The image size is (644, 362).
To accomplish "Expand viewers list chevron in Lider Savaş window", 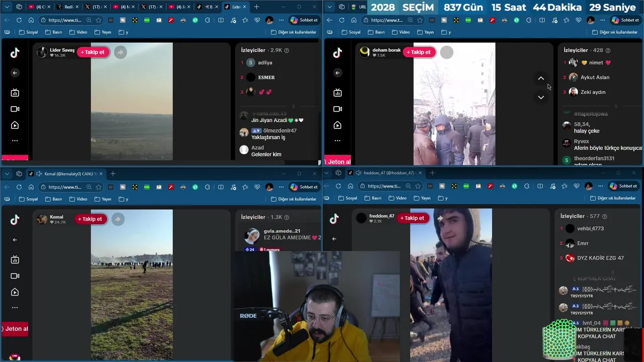I will [x=293, y=106].
